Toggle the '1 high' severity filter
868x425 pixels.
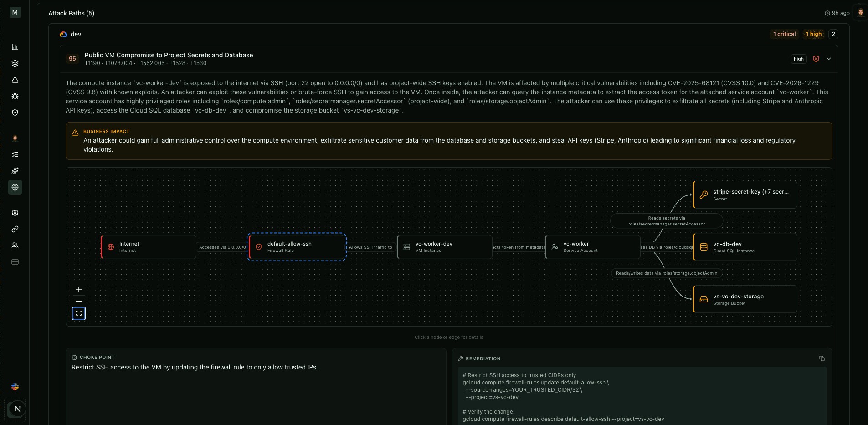[813, 34]
